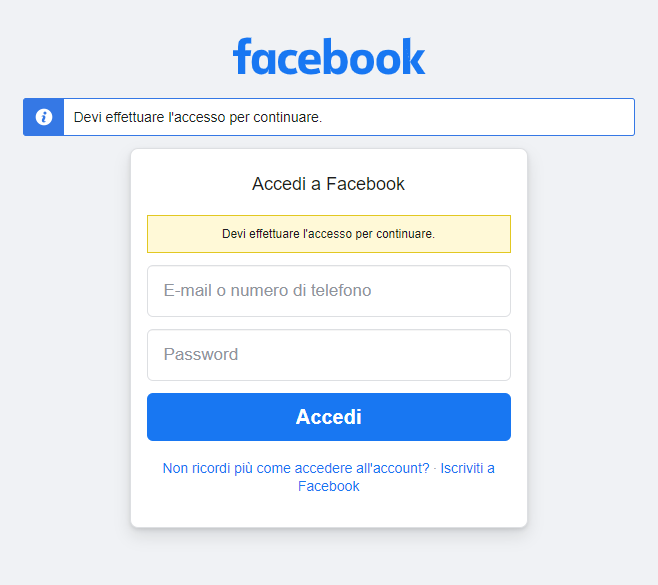Viewport: 658px width, 585px height.
Task: Click the Facebook logo at the top
Action: pyautogui.click(x=329, y=57)
